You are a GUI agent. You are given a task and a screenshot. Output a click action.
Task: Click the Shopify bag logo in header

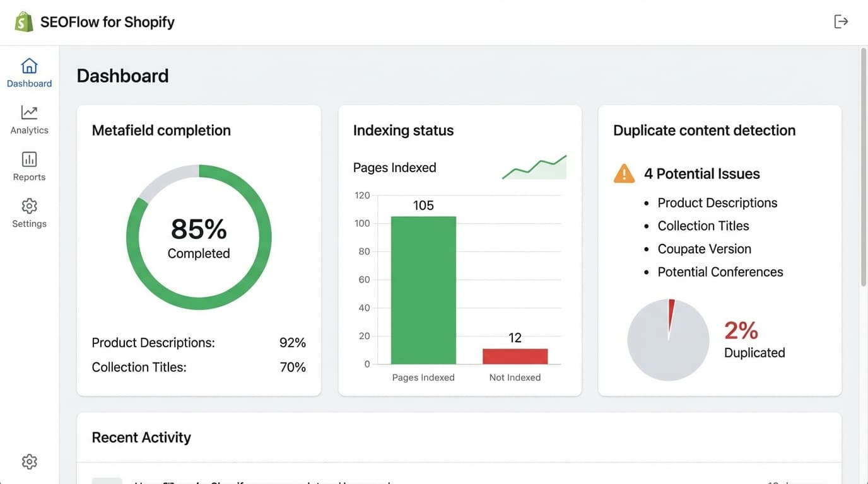click(x=23, y=20)
